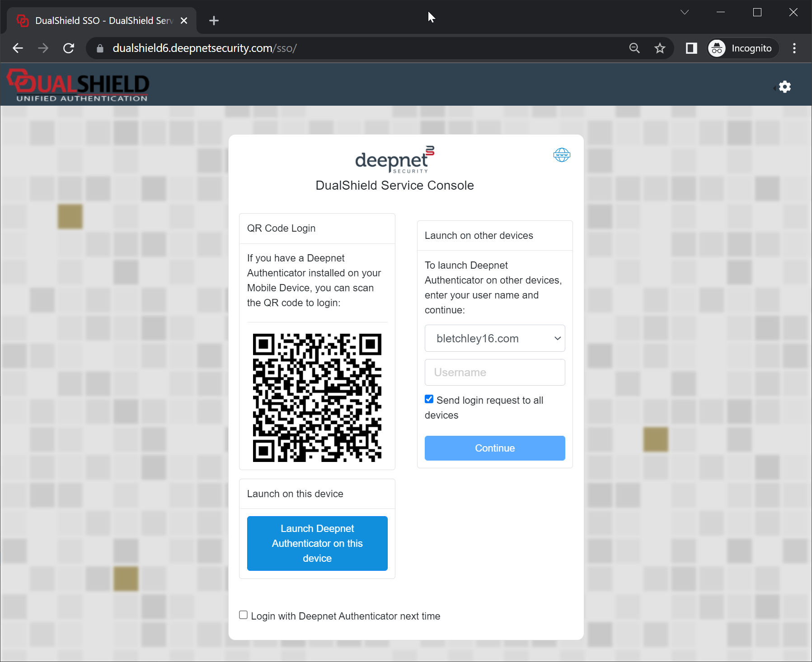The image size is (812, 662).
Task: Toggle the browser side panel icon
Action: [x=691, y=48]
